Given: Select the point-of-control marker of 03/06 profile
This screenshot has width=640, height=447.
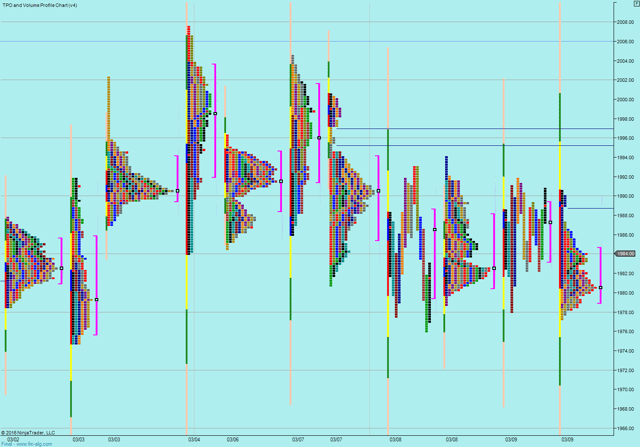Looking at the screenshot, I should [x=281, y=181].
